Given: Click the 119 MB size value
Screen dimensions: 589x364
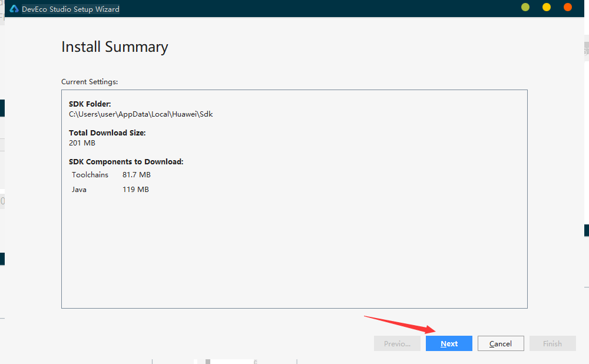Looking at the screenshot, I should pyautogui.click(x=135, y=189).
